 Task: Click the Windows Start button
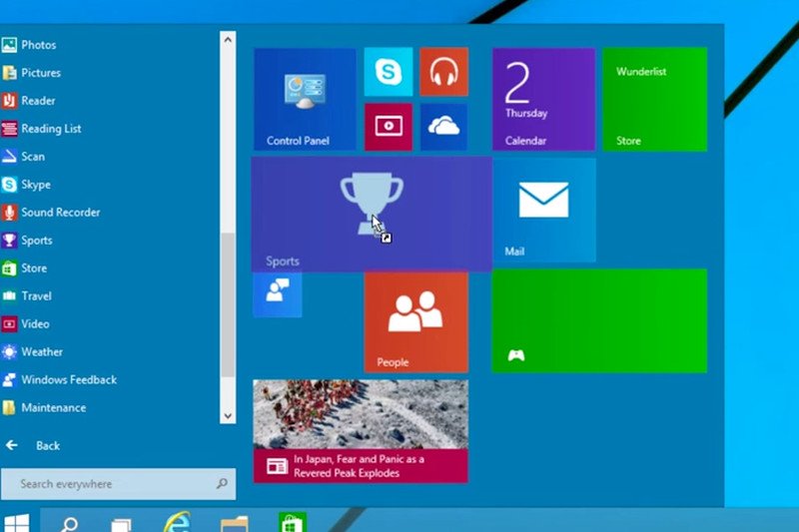click(x=16, y=522)
